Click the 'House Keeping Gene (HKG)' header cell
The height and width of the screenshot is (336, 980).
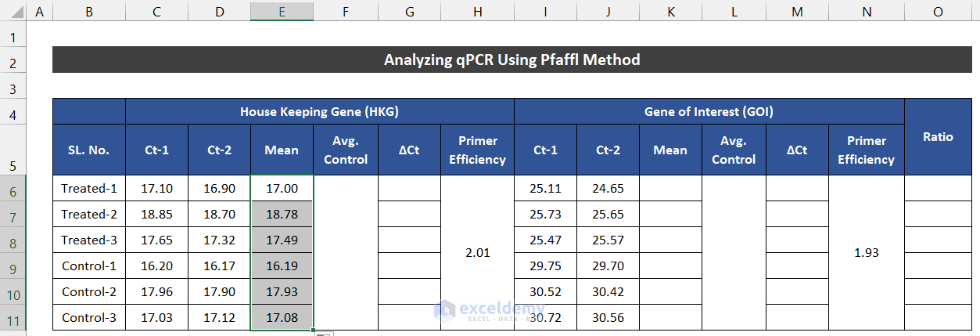[x=319, y=112]
